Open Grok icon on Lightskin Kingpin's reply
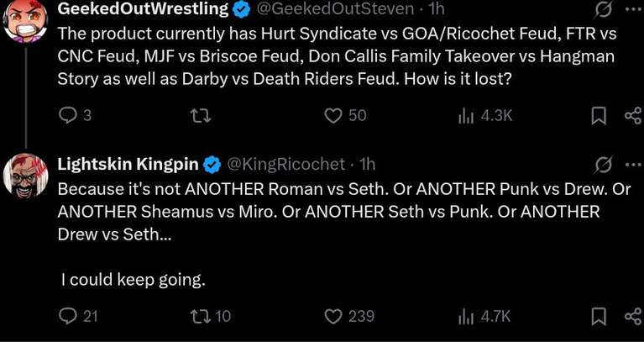This screenshot has width=644, height=342. click(x=601, y=163)
